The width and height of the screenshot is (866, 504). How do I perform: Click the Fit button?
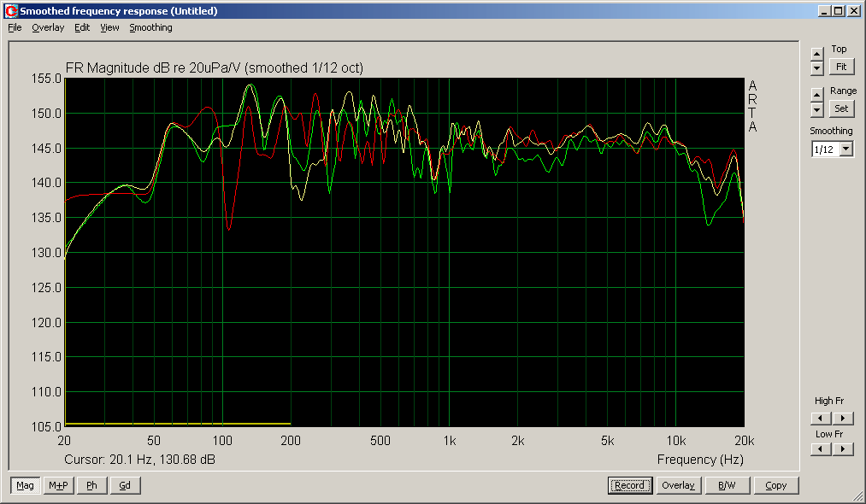841,67
